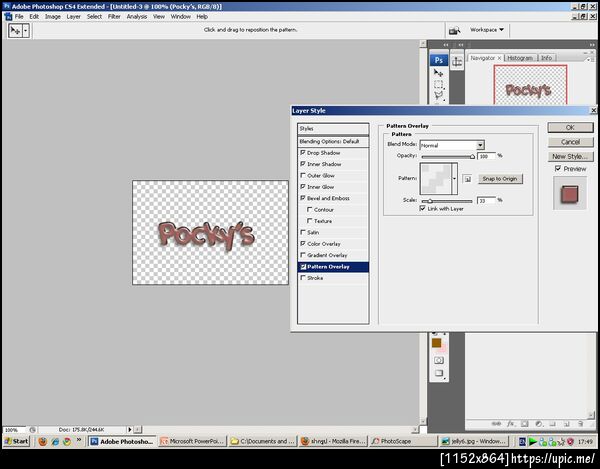Click the Snap to Origin button

point(500,179)
